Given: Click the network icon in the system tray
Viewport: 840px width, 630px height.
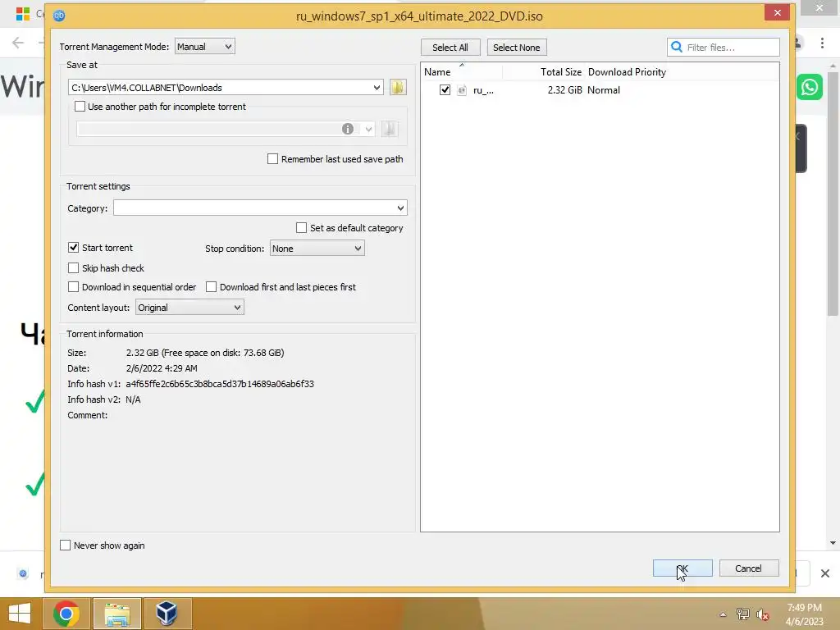Looking at the screenshot, I should click(742, 614).
